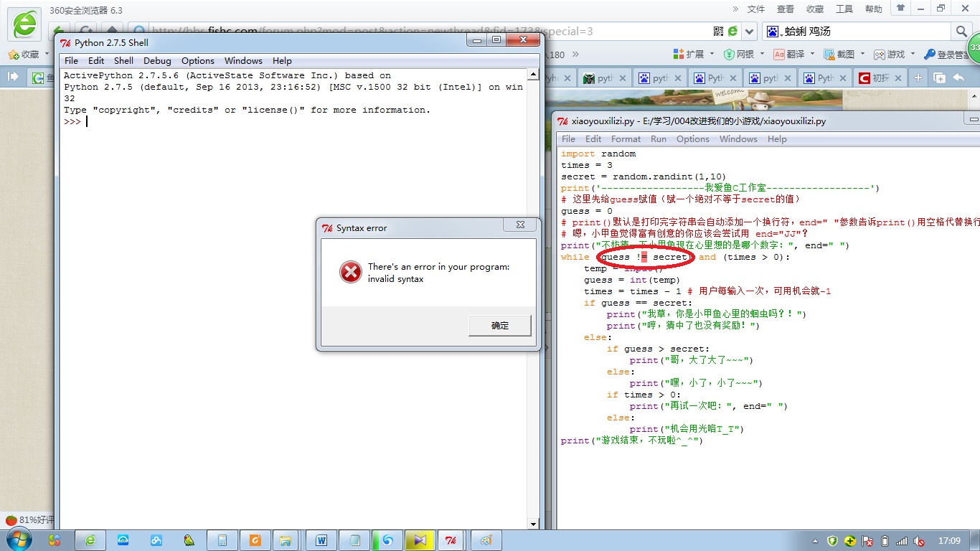The width and height of the screenshot is (980, 551).
Task: Expand the address bar history dropdown arrow
Action: click(750, 32)
